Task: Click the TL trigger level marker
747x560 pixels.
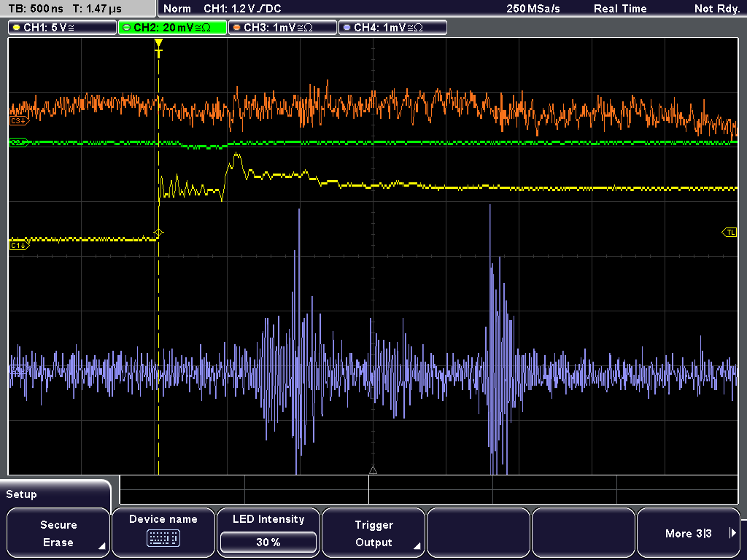Action: (729, 233)
